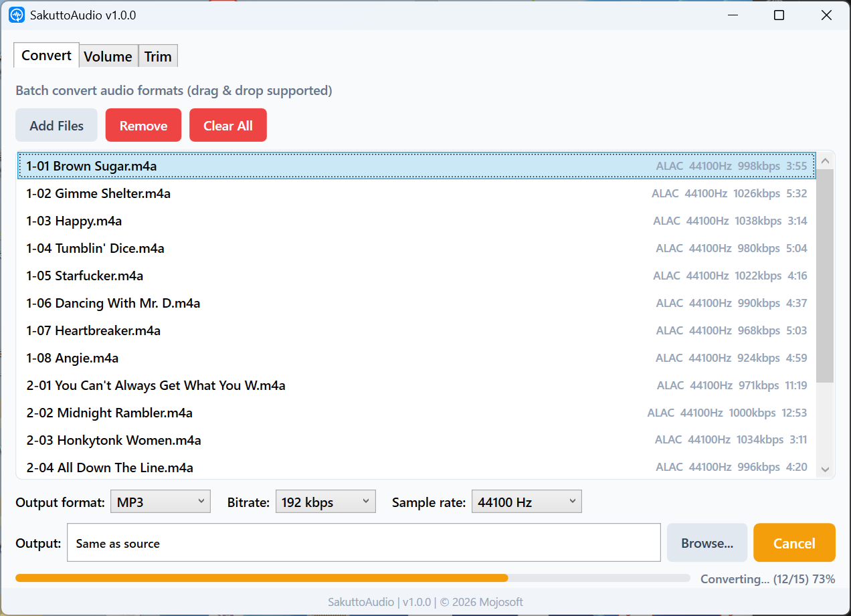Screen dimensions: 851x616
Task: Browse for an output folder
Action: 706,543
